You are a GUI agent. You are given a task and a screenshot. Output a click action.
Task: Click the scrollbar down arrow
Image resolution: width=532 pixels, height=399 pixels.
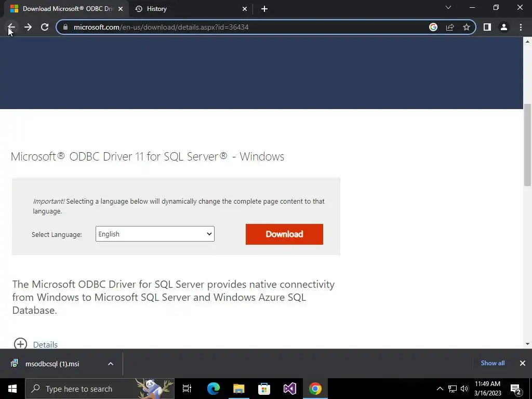[527, 344]
